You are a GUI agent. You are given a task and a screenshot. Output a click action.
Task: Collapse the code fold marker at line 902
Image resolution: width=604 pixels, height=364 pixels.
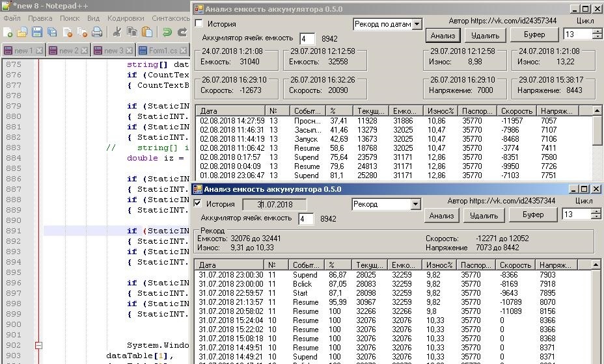coord(38,345)
